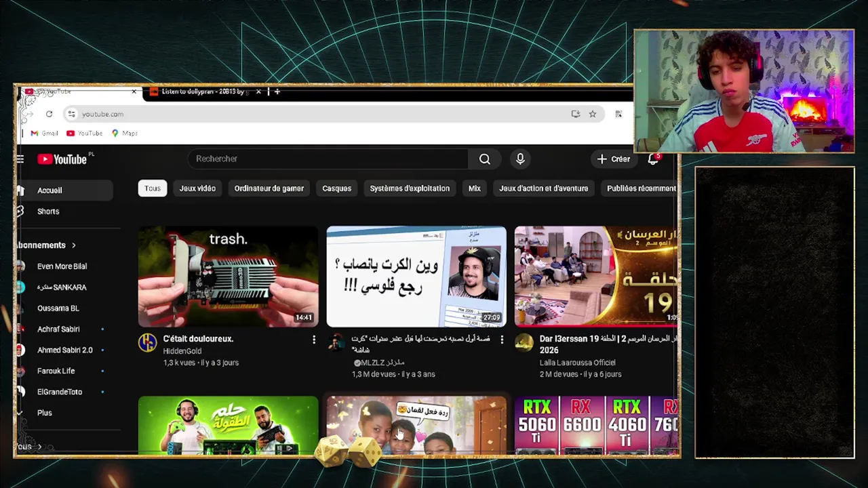Click the Accueil home icon

click(x=20, y=190)
